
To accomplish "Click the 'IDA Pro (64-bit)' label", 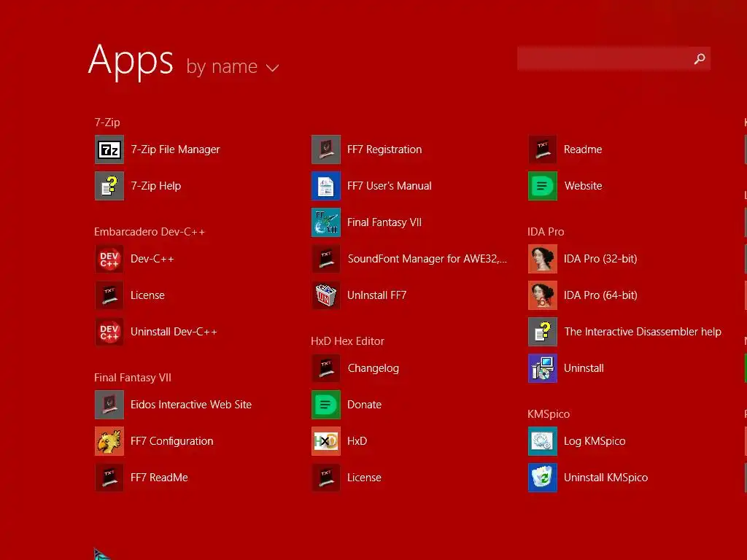I will point(600,295).
